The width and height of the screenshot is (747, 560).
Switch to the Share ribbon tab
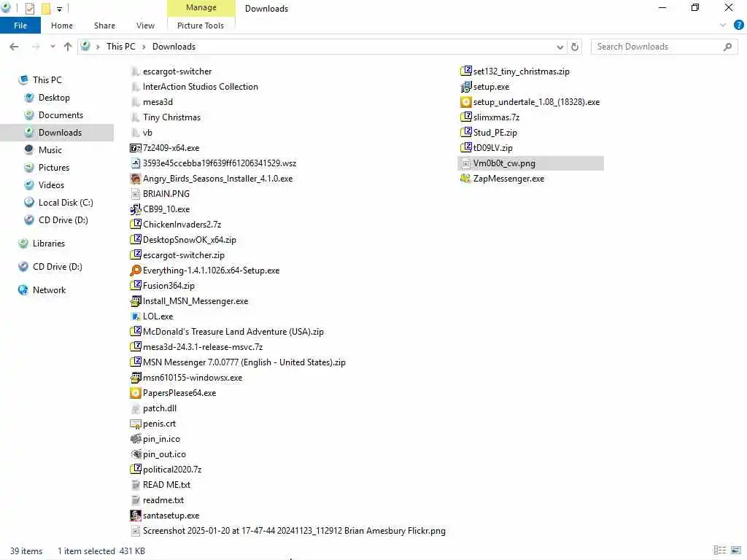click(104, 26)
